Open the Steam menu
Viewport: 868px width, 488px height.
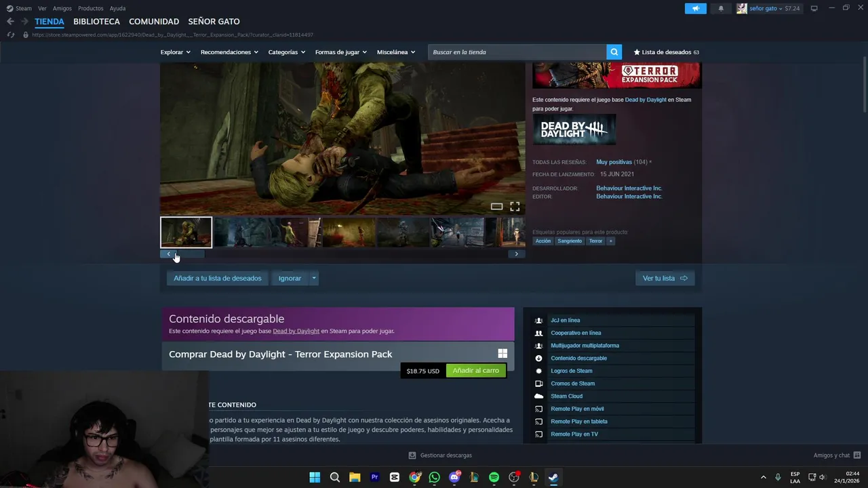pyautogui.click(x=19, y=8)
